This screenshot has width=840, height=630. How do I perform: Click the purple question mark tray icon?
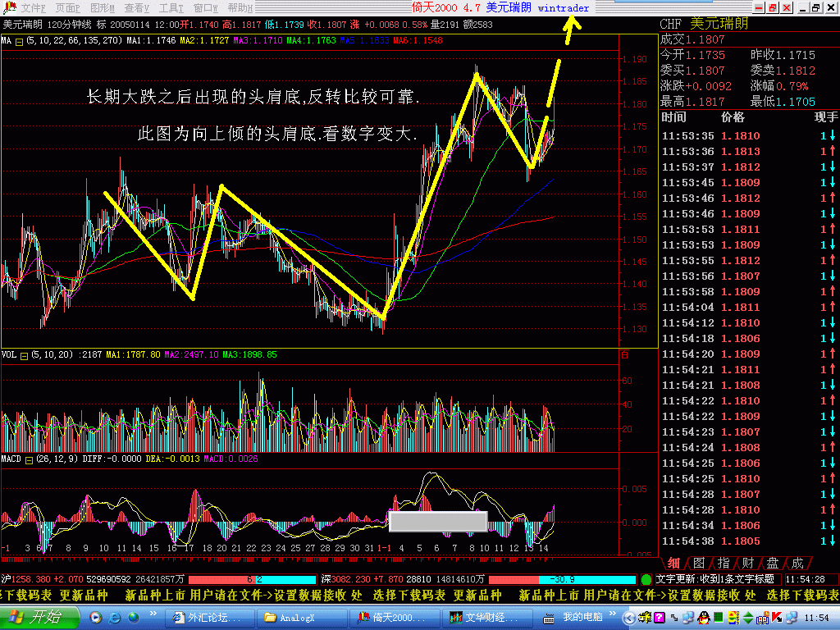[660, 619]
